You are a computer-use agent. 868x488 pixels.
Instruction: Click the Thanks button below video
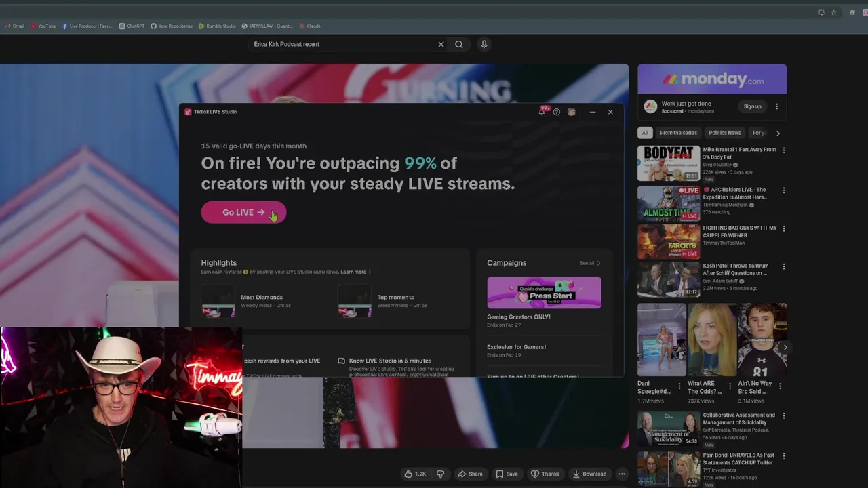545,474
